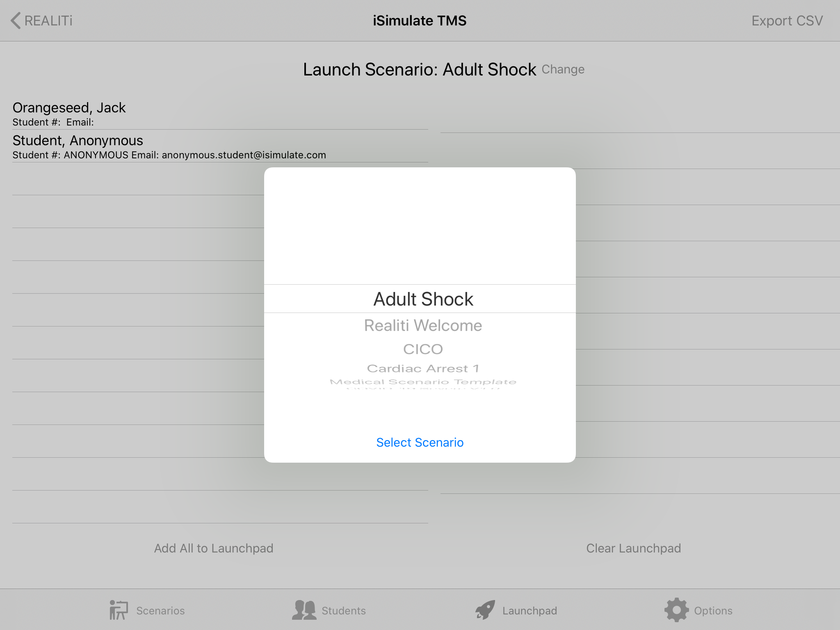Tap Export CSV in the top bar
The height and width of the screenshot is (630, 840).
[787, 20]
